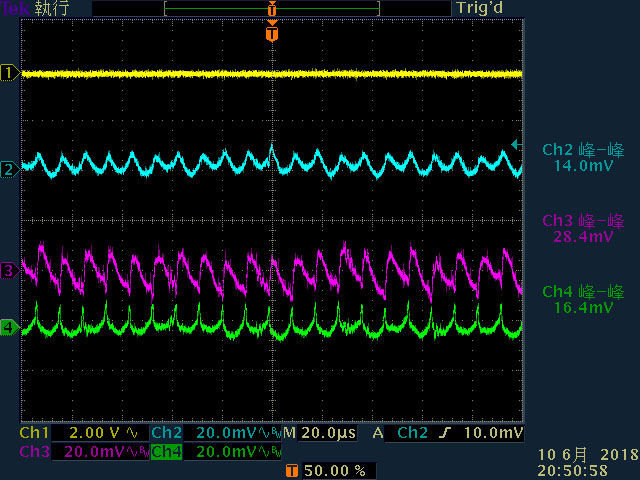The height and width of the screenshot is (480, 640).
Task: Click the Ch1 2.00 V scale readout
Action: coord(95,433)
